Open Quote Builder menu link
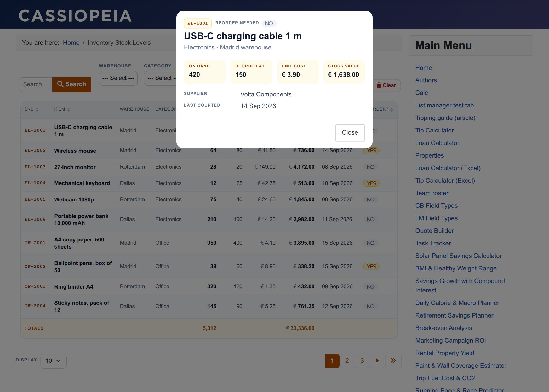Viewport: 549px width, 392px height. (434, 231)
